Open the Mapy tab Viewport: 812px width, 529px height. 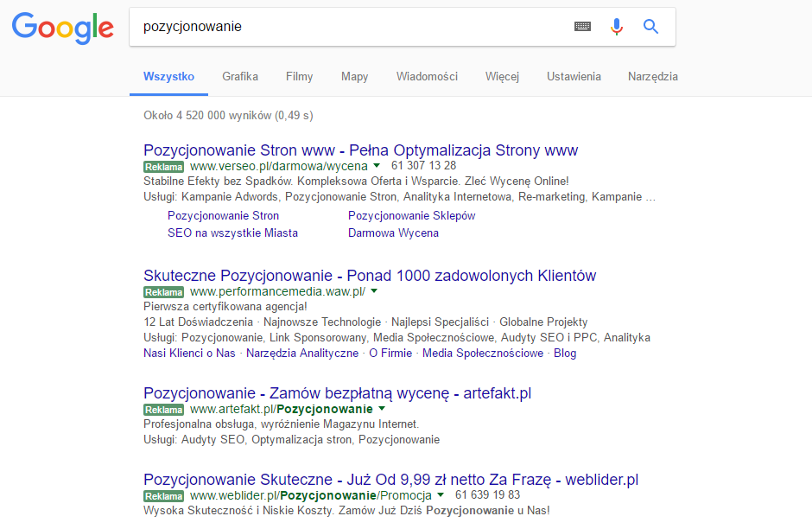(354, 76)
